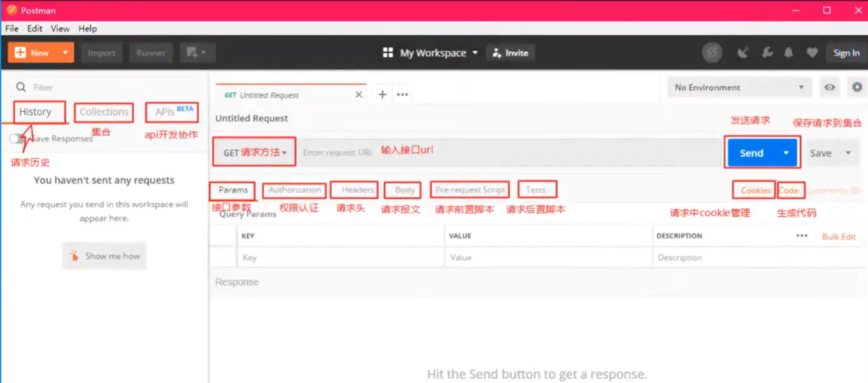Click the Bulk Edit link
The image size is (868, 383).
tap(838, 236)
